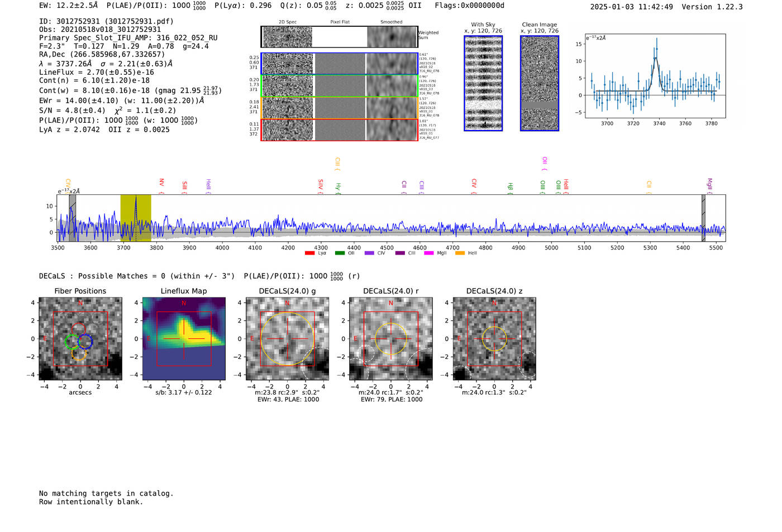The width and height of the screenshot is (782, 532).
Task: Click the Row intentionally blank text
Action: click(x=91, y=502)
